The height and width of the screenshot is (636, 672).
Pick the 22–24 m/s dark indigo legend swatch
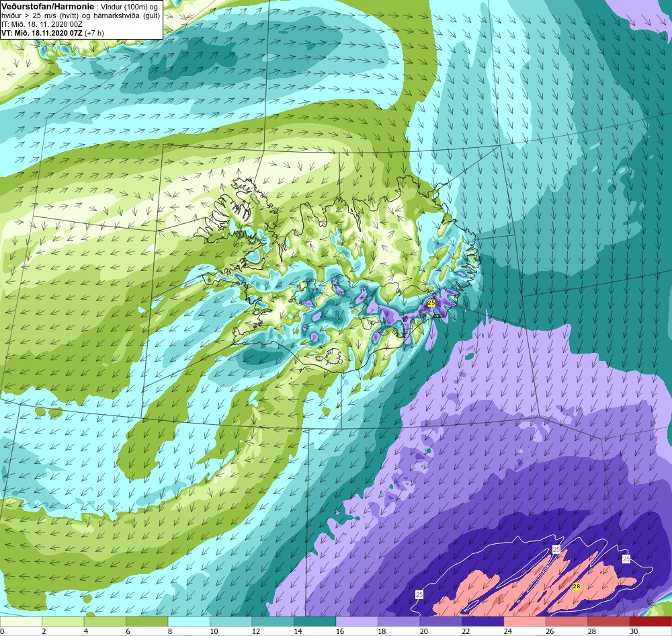point(483,621)
